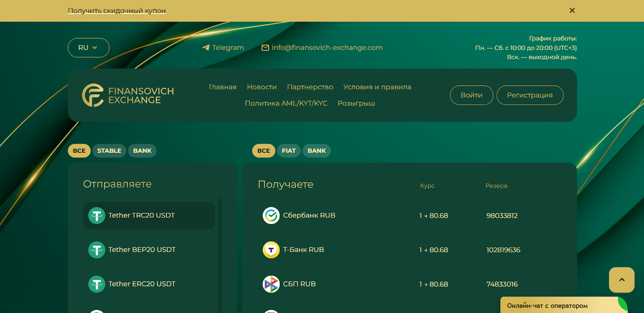Screen dimensions: 644x313
Task: Click the Регистрация button
Action: pos(530,95)
